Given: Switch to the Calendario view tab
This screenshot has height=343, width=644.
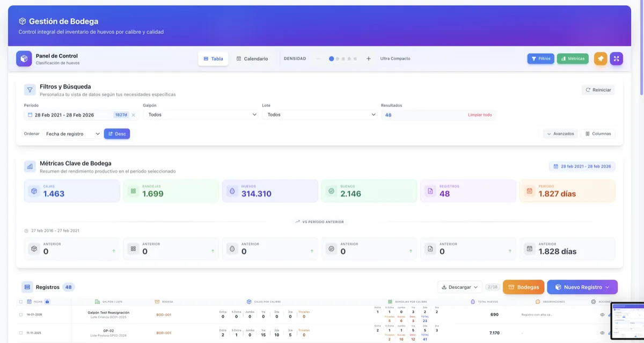Looking at the screenshot, I should [252, 59].
